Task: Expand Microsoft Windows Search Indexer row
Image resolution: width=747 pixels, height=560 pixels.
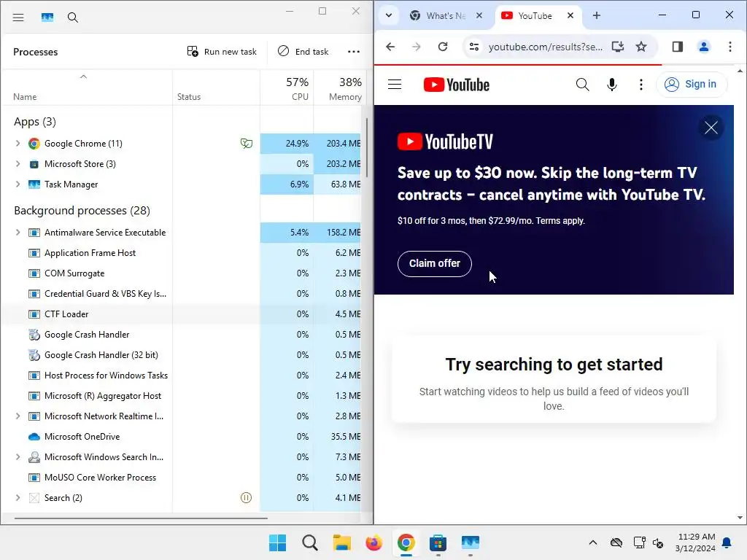Action: [x=18, y=457]
